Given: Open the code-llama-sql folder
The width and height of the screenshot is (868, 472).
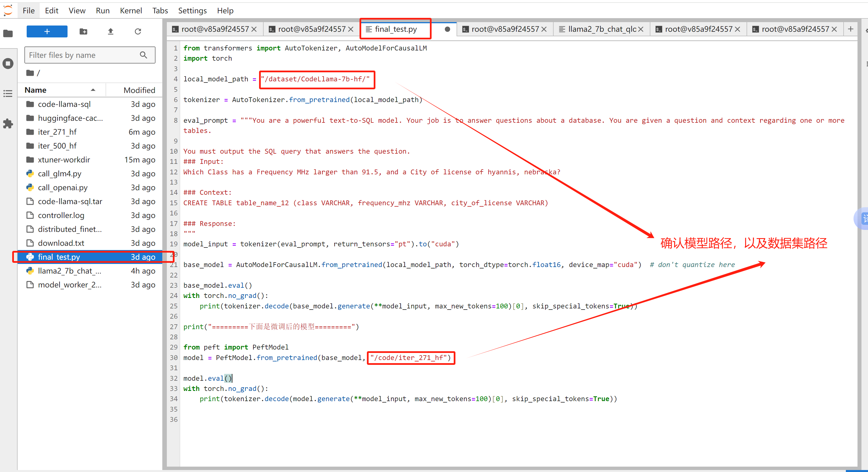Looking at the screenshot, I should tap(90, 104).
